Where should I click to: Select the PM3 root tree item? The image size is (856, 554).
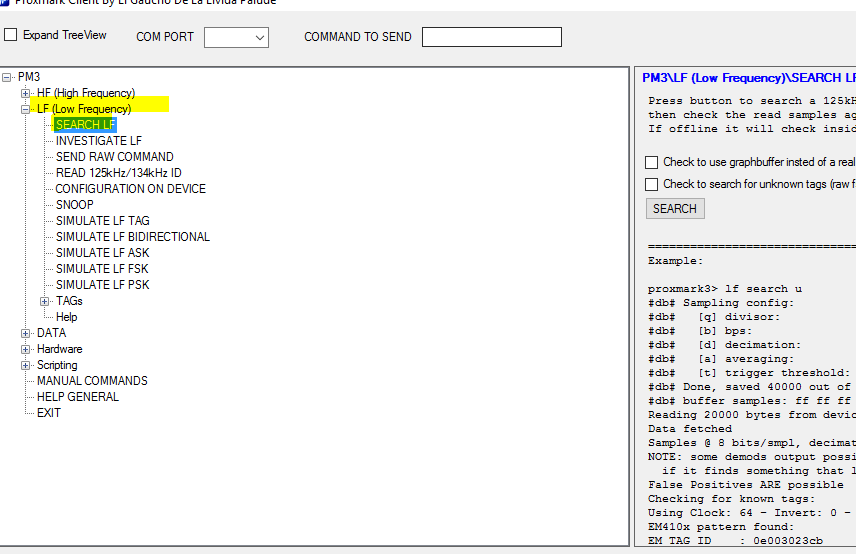(29, 77)
